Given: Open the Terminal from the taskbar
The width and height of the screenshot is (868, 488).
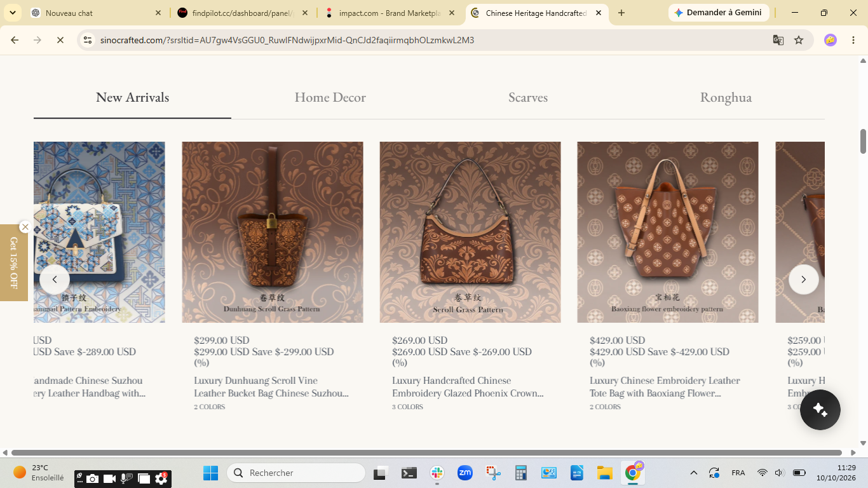Looking at the screenshot, I should tap(409, 473).
